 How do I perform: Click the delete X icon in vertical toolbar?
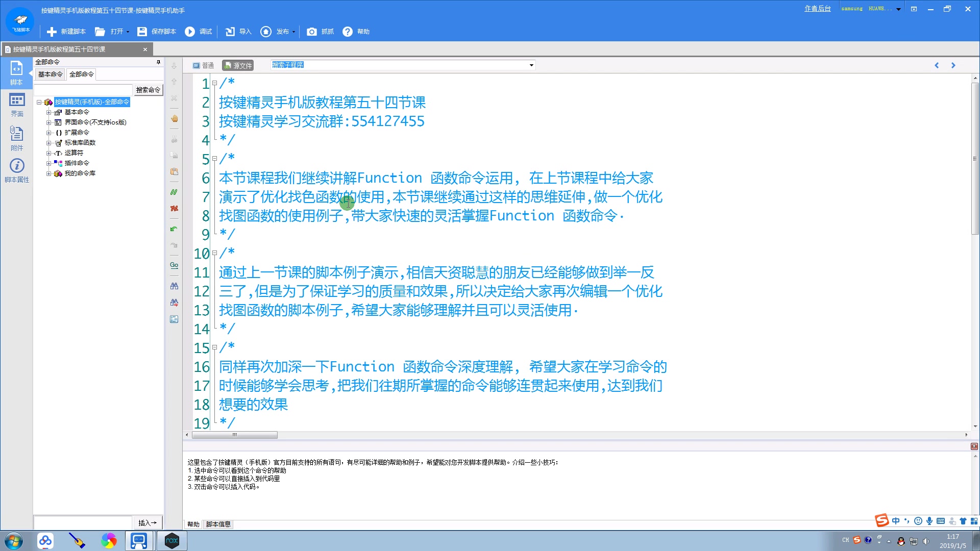[174, 98]
